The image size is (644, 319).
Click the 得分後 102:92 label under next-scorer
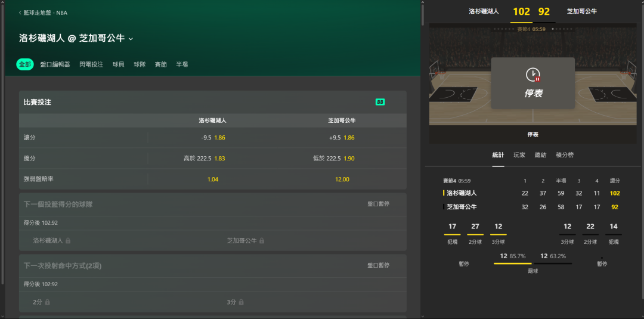click(x=41, y=223)
